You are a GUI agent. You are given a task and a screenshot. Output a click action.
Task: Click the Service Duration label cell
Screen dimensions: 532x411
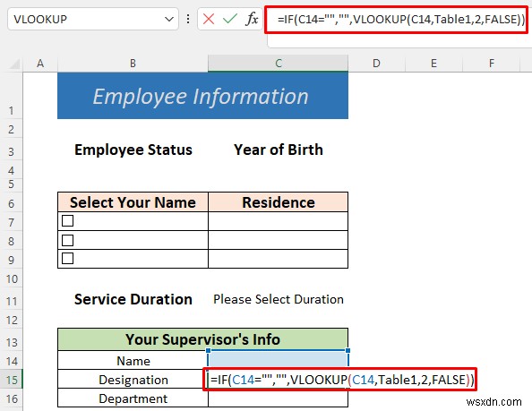[133, 299]
